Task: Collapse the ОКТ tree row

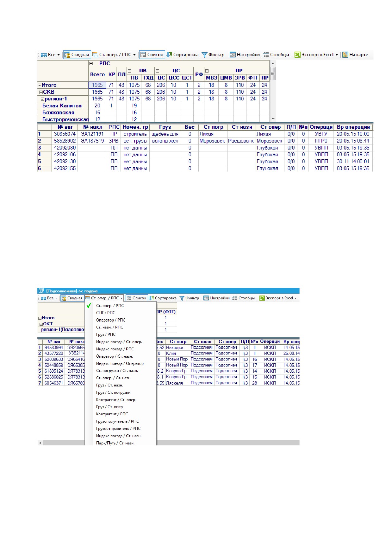Action: tap(41, 324)
